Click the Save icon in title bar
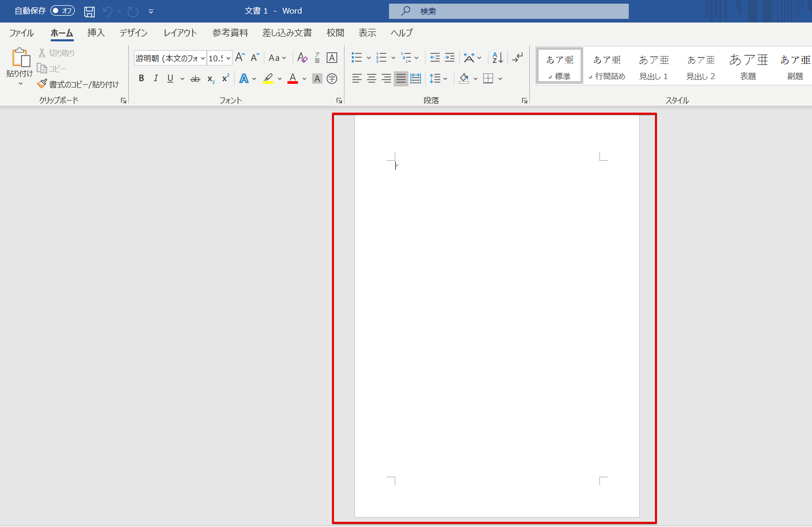This screenshot has height=527, width=812. [90, 11]
